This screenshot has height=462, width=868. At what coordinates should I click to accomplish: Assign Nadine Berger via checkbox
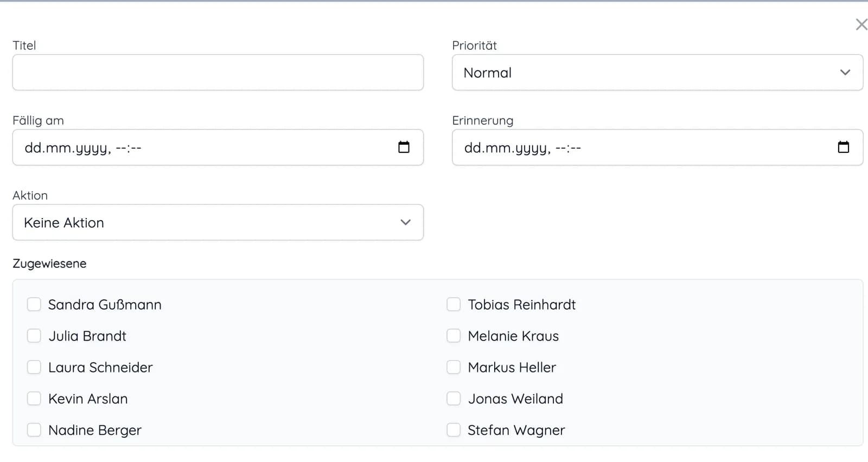34,430
